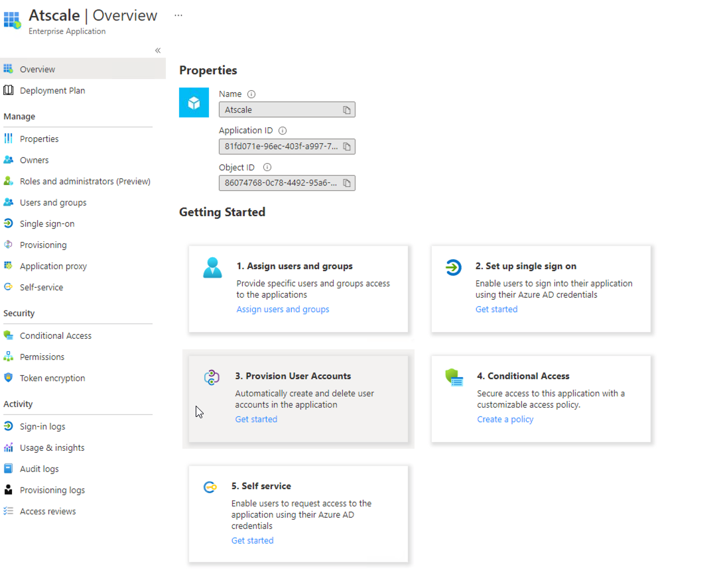Click the Token encryption shield icon
The image size is (719, 588).
tap(8, 378)
